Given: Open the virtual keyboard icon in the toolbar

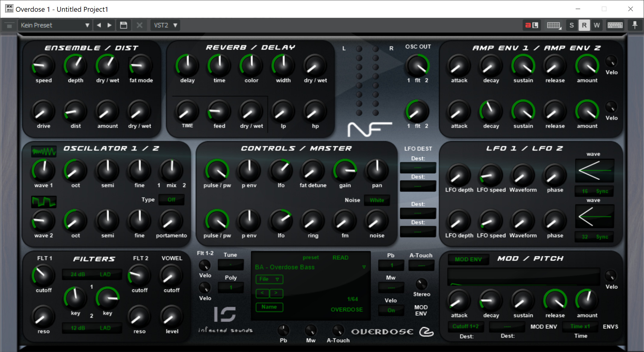Looking at the screenshot, I should [615, 25].
